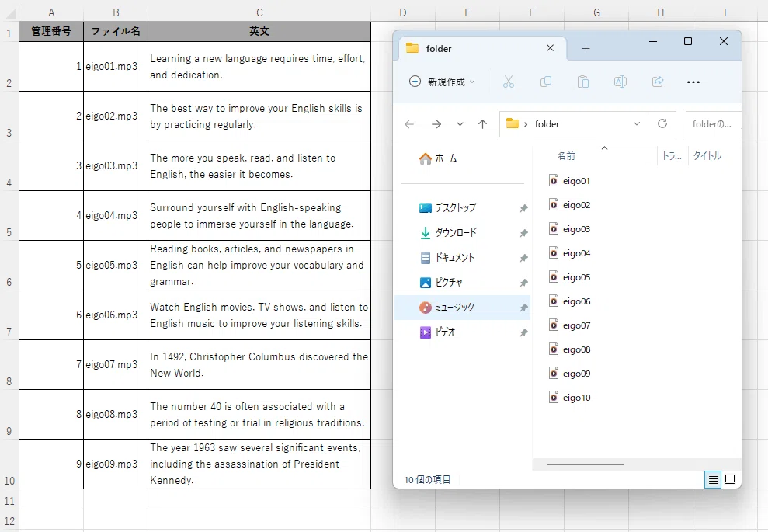Add a new Explorer tab with plus
Viewport: 768px width, 532px height.
point(586,48)
